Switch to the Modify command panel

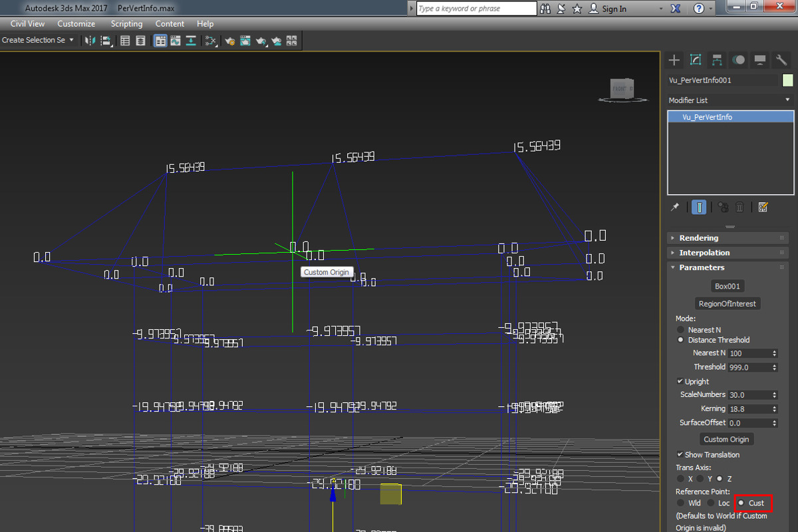click(696, 60)
